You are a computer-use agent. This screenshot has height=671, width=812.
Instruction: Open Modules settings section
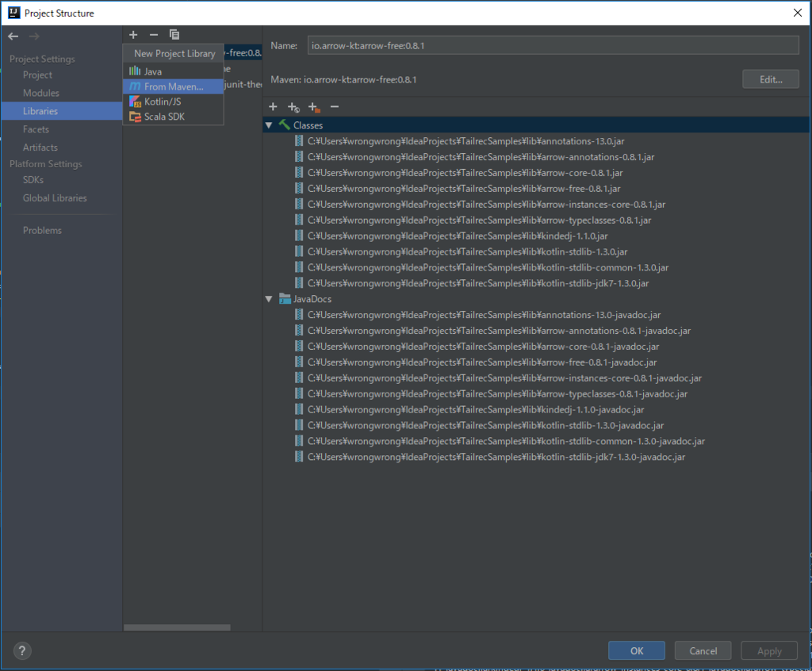pos(41,93)
